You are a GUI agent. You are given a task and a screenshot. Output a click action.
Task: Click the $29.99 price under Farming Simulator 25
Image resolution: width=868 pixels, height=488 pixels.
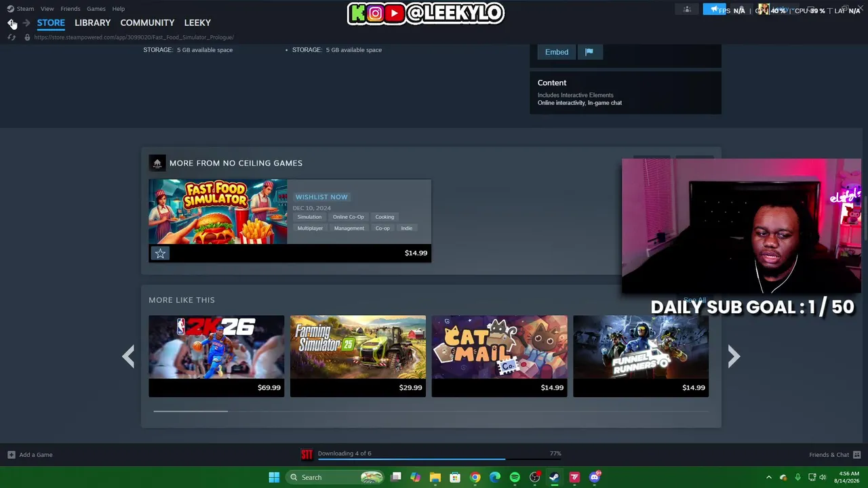pos(410,388)
